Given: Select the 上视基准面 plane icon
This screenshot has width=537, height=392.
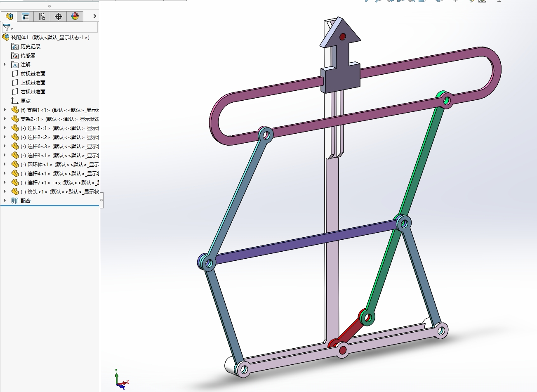Looking at the screenshot, I should click(15, 83).
